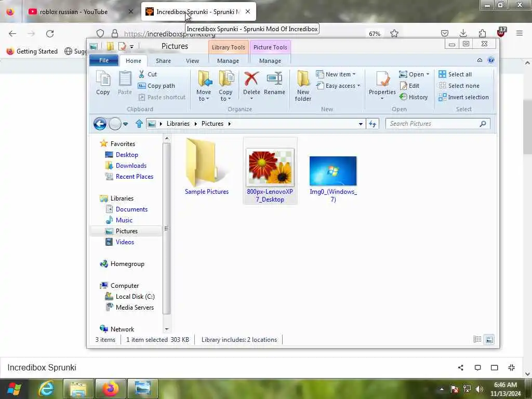Open History in the Open group
The height and width of the screenshot is (399, 532).
click(413, 97)
